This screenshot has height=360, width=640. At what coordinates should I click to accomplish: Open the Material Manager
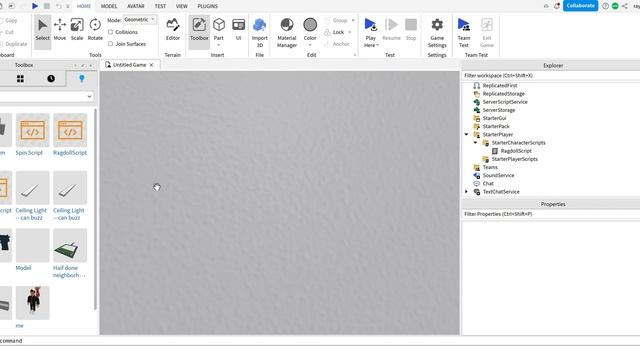click(x=287, y=33)
